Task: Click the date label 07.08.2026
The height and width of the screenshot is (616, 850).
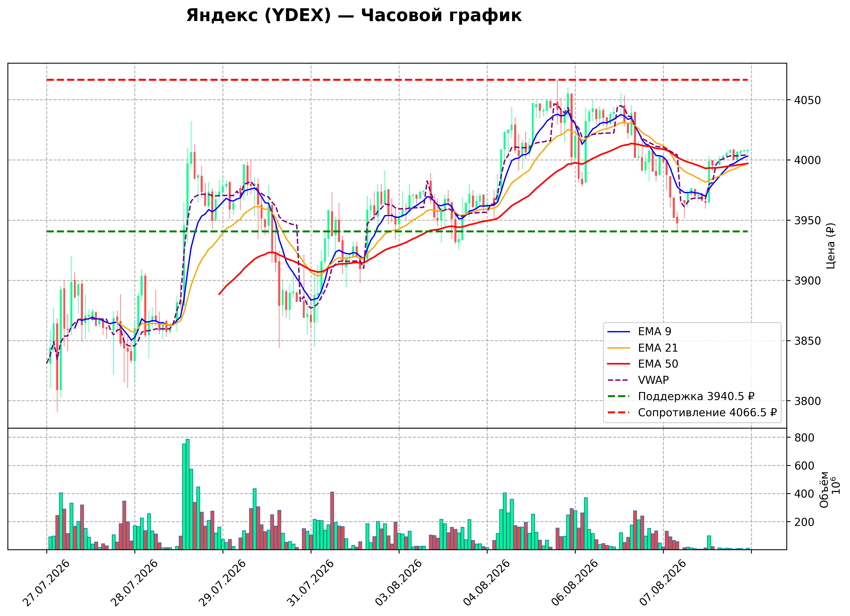Action: coord(662,583)
